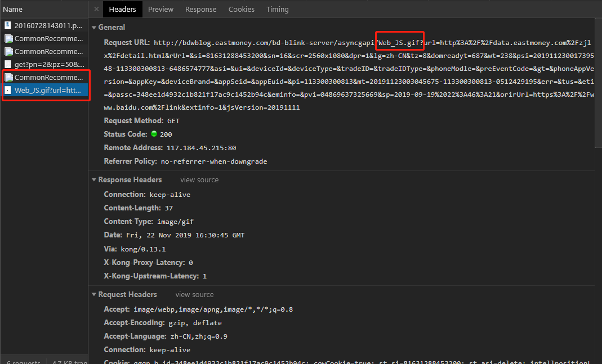Select the CommonRecomme... request above Web_JS.gif
Screen dimensions: 602x364
[44, 78]
